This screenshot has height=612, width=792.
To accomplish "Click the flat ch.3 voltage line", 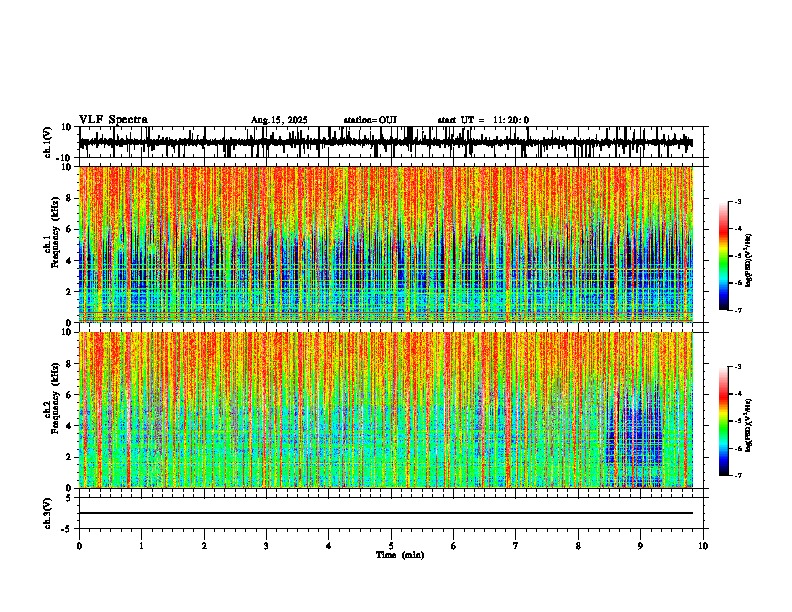I will [x=386, y=513].
